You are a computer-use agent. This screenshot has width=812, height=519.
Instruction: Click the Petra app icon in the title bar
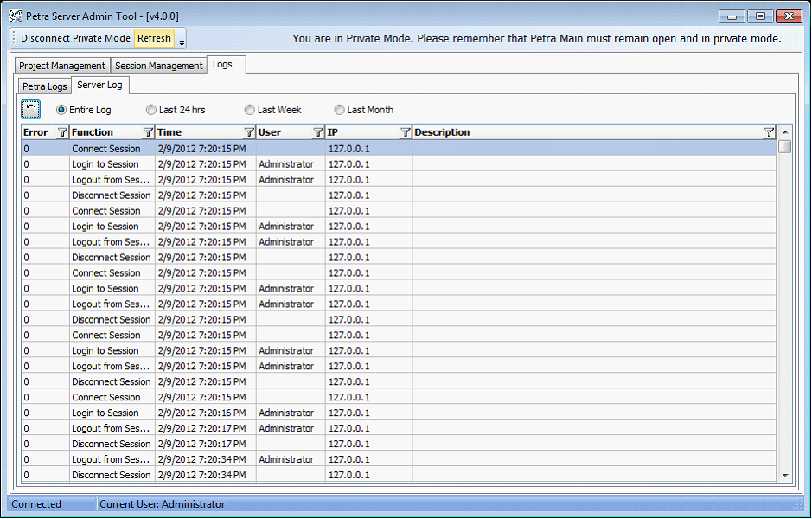tap(16, 16)
